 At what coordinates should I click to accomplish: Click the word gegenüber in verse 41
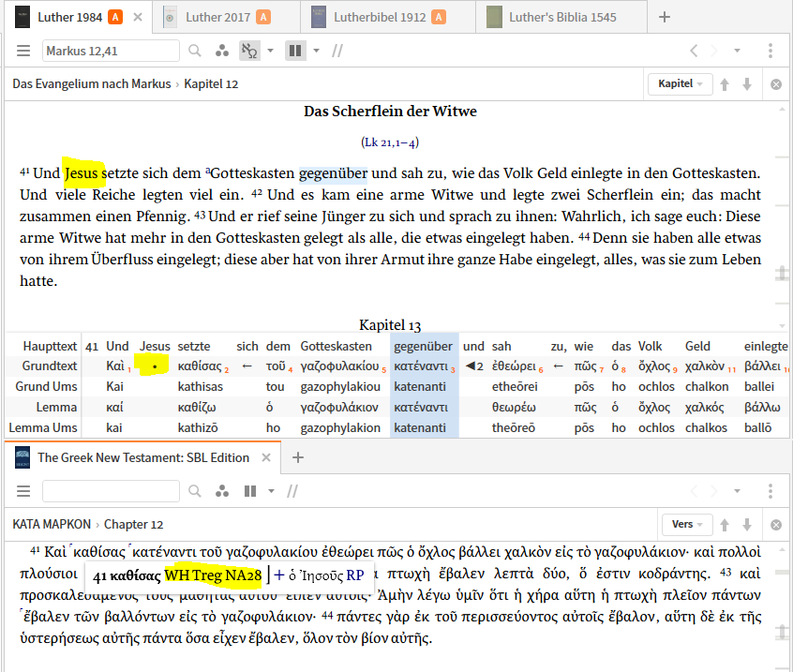(334, 173)
